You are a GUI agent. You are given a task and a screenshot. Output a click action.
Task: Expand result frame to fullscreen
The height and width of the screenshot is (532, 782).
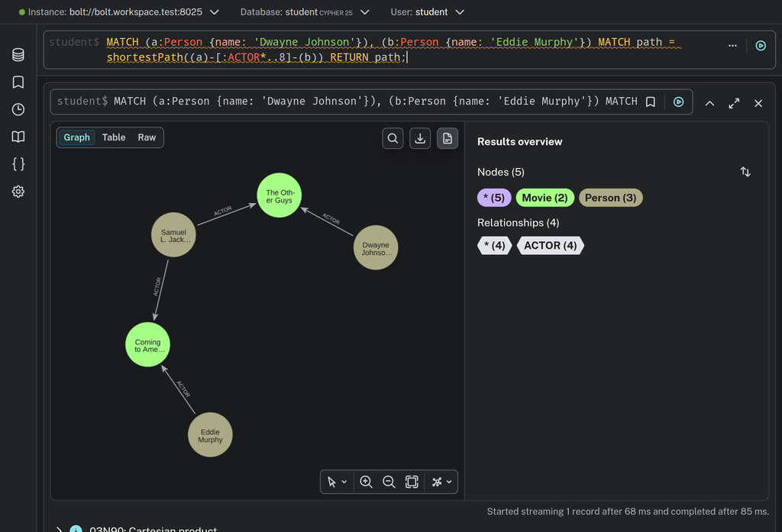[734, 104]
